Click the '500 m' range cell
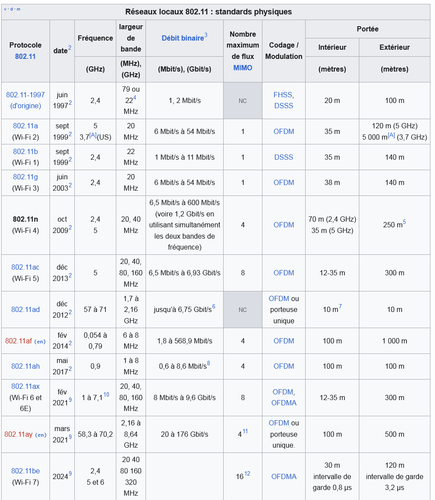The height and width of the screenshot is (500, 435). coord(394,434)
